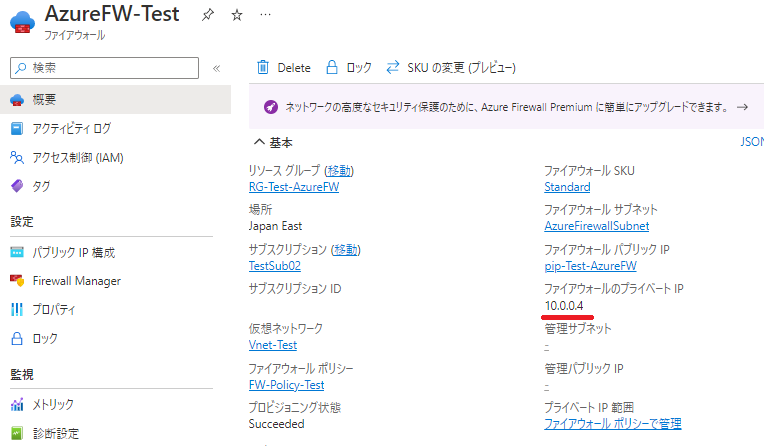Image resolution: width=764 pixels, height=446 pixels.
Task: Click the rocket icon in upgrade banner
Action: [271, 107]
